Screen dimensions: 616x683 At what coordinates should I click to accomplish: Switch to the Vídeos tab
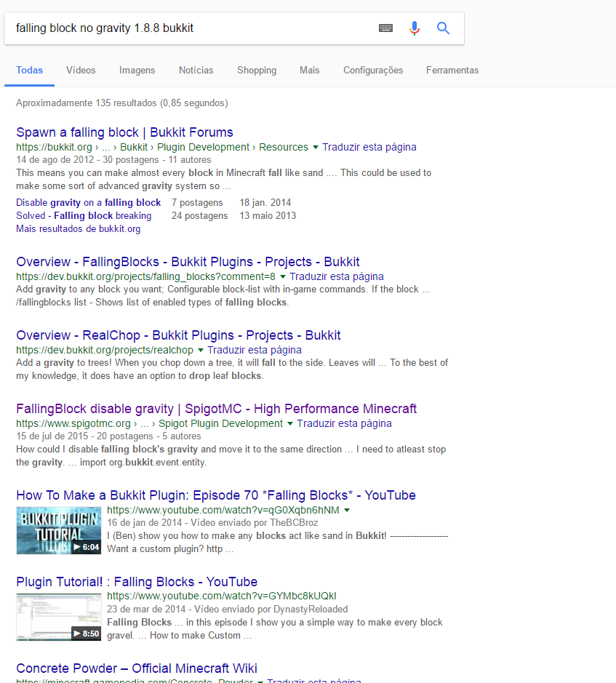click(x=81, y=70)
